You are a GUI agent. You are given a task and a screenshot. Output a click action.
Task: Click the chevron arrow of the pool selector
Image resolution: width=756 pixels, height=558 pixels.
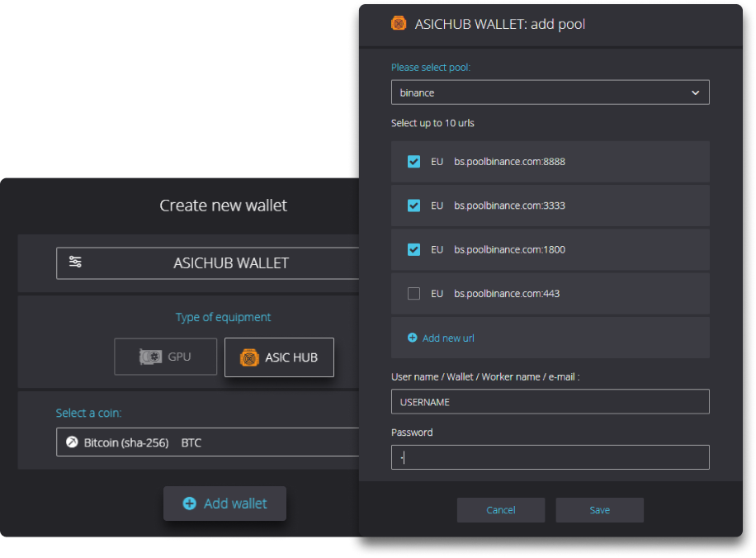[695, 92]
